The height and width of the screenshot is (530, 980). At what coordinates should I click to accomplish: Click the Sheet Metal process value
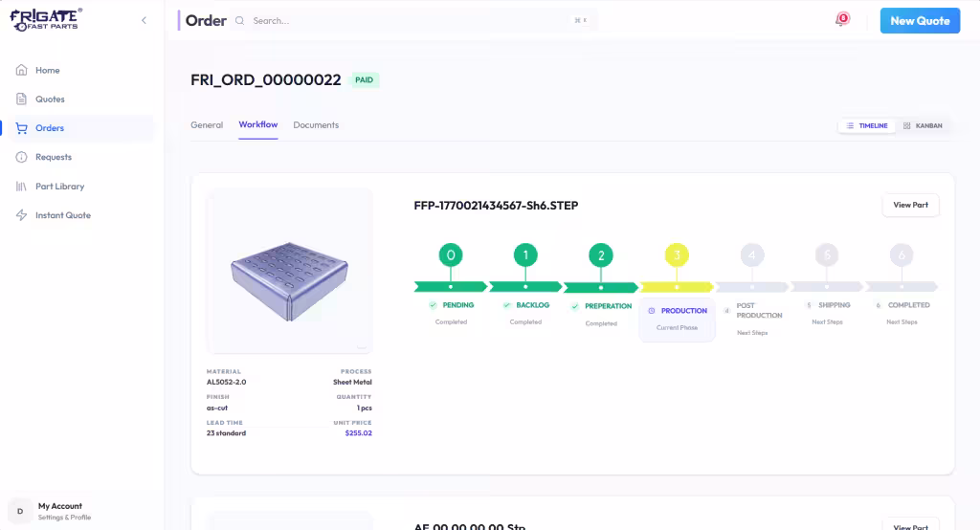[352, 382]
